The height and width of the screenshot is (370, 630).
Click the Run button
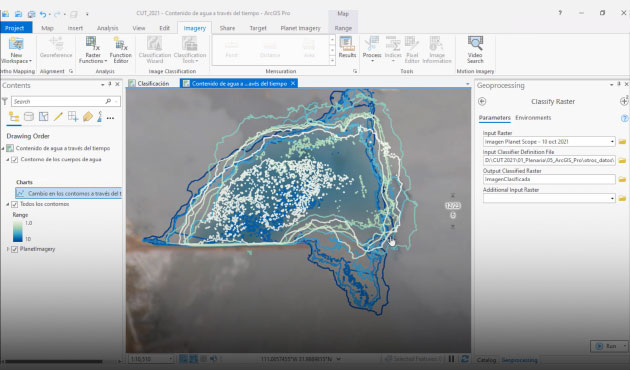(x=608, y=346)
